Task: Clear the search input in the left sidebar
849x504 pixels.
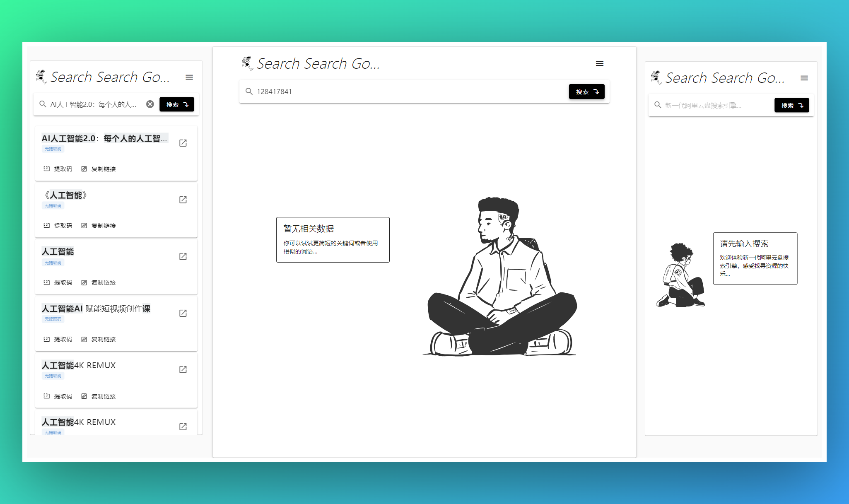Action: click(151, 104)
